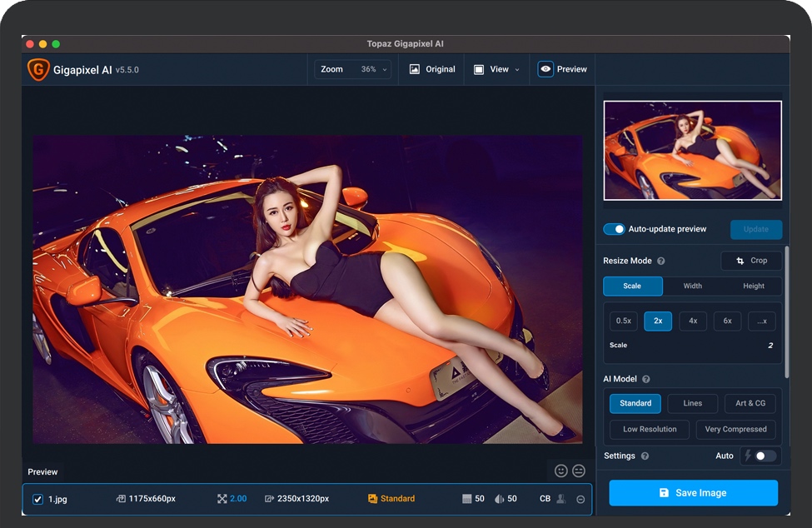Click the navigator thumbnail preview

coord(692,151)
